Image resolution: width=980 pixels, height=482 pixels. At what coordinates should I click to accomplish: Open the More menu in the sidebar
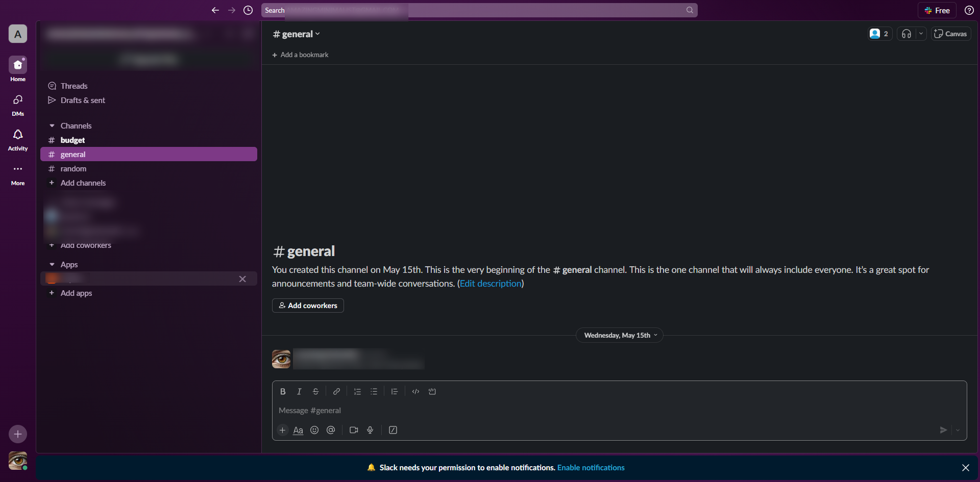click(x=18, y=174)
